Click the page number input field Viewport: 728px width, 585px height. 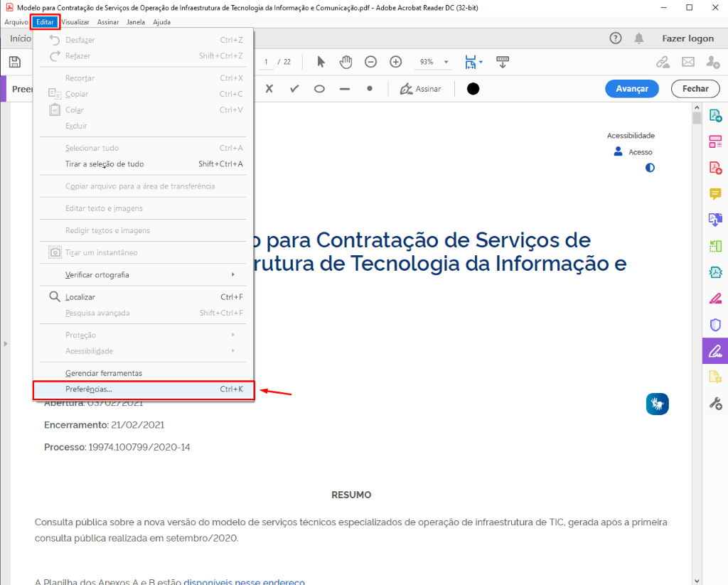[267, 63]
